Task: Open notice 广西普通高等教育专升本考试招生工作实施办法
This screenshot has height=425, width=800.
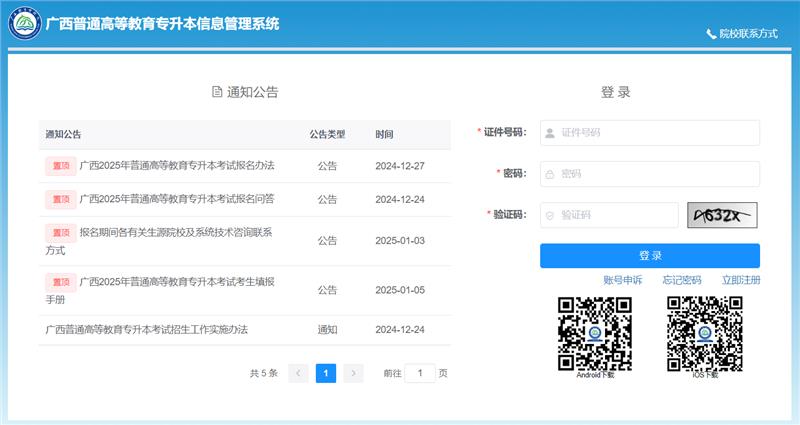Action: click(x=146, y=330)
